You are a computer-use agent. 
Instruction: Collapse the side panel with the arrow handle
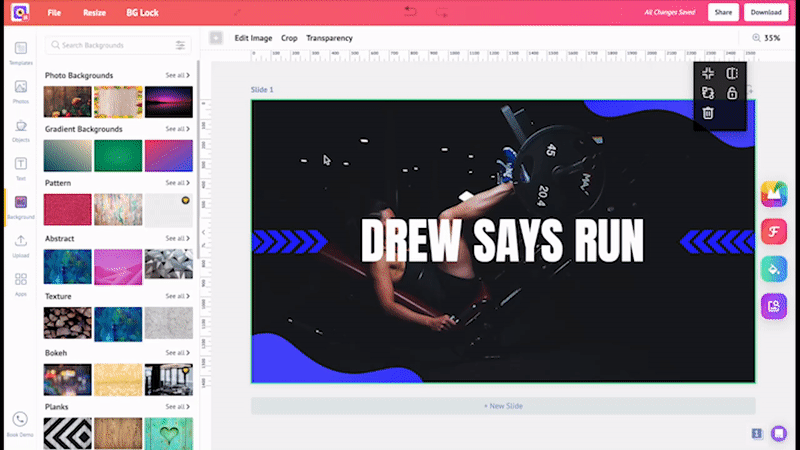click(203, 232)
